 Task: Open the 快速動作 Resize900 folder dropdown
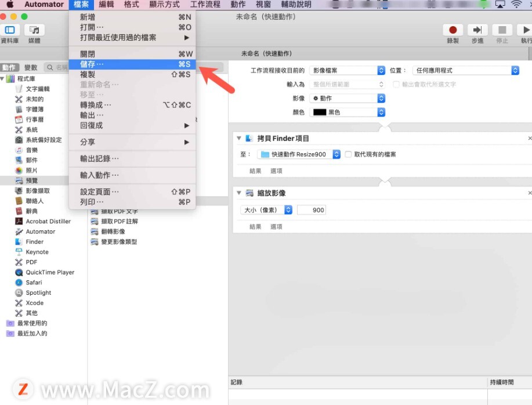click(x=299, y=154)
